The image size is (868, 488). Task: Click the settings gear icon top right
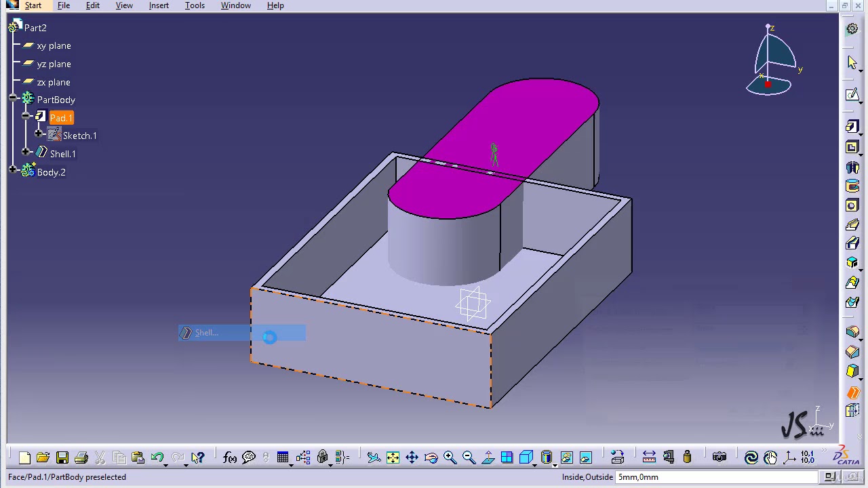(x=852, y=29)
